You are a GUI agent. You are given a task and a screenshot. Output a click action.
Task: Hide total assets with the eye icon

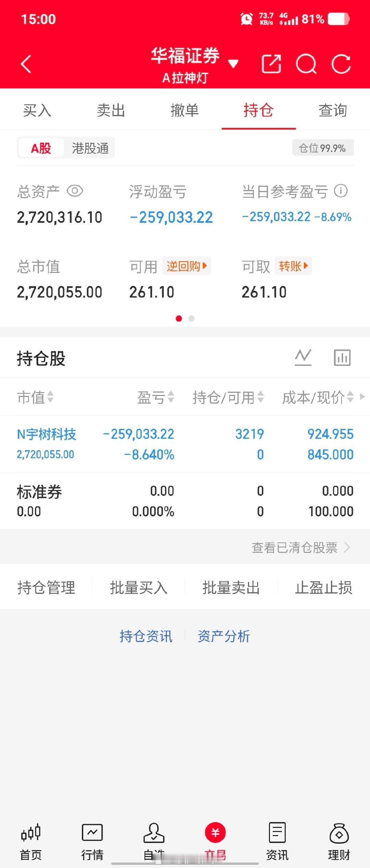75,191
